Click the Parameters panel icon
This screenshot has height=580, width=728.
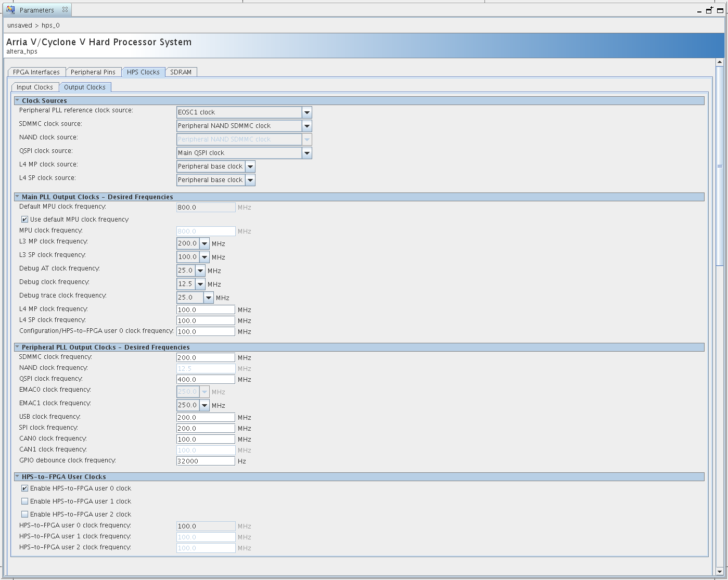click(10, 9)
